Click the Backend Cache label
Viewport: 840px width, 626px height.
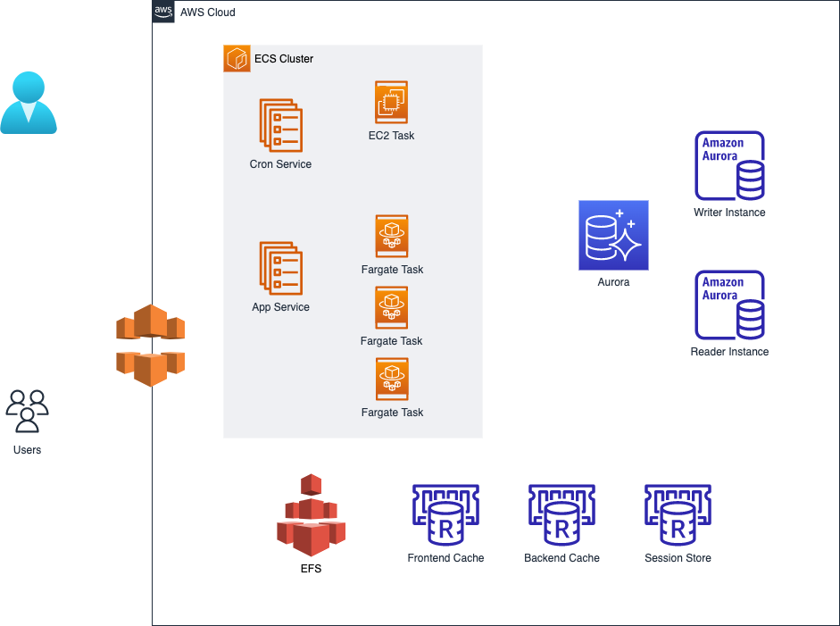[561, 557]
